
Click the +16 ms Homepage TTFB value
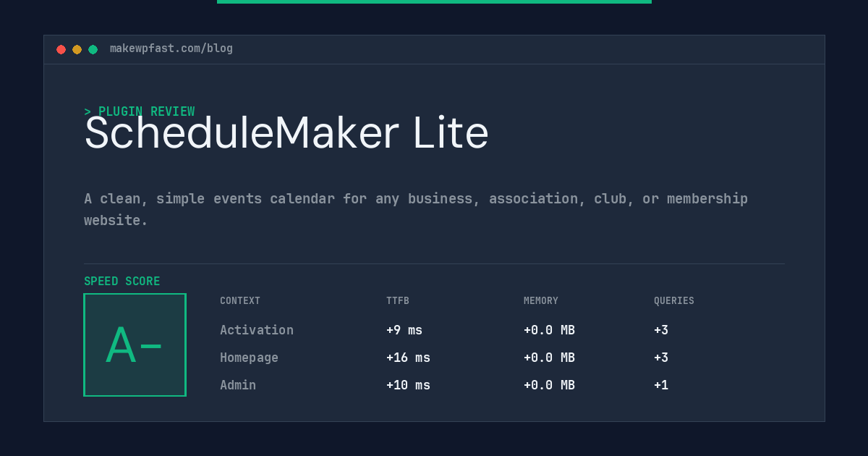[408, 358]
